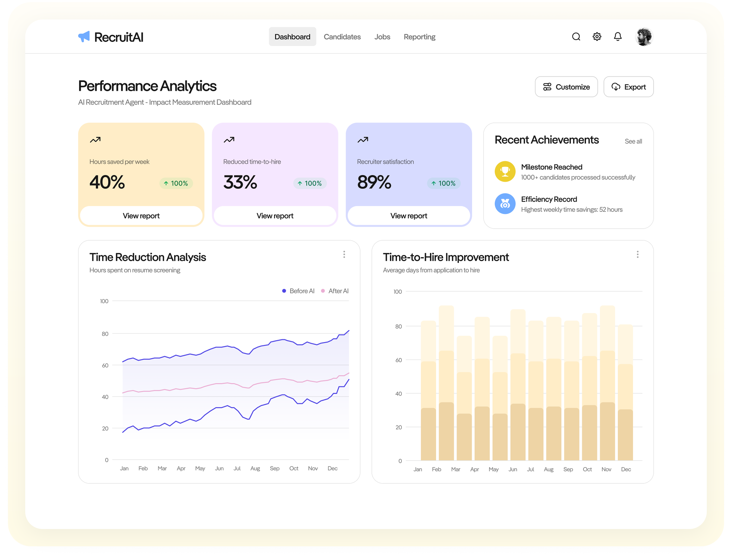View report for Reduced time-to-hire
The image size is (732, 560).
coord(275,216)
